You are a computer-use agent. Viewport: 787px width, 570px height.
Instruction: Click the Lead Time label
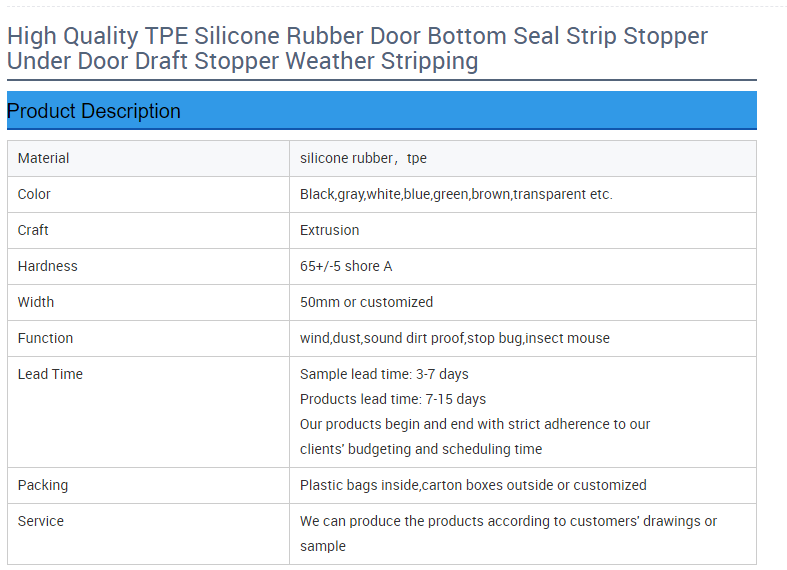[50, 374]
